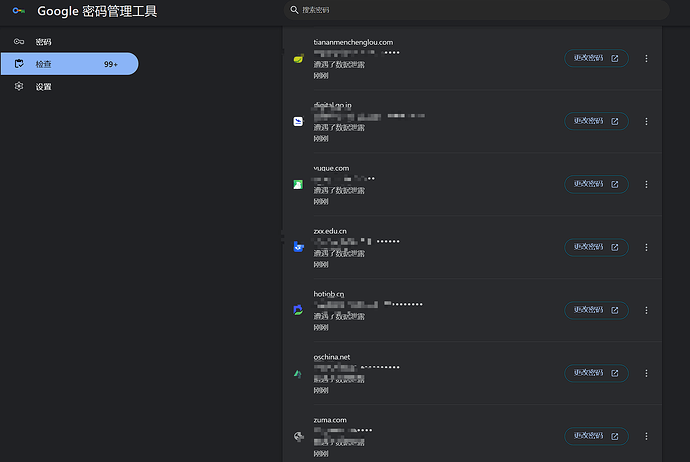Change password for tiananmenchenglou.com

(x=596, y=58)
